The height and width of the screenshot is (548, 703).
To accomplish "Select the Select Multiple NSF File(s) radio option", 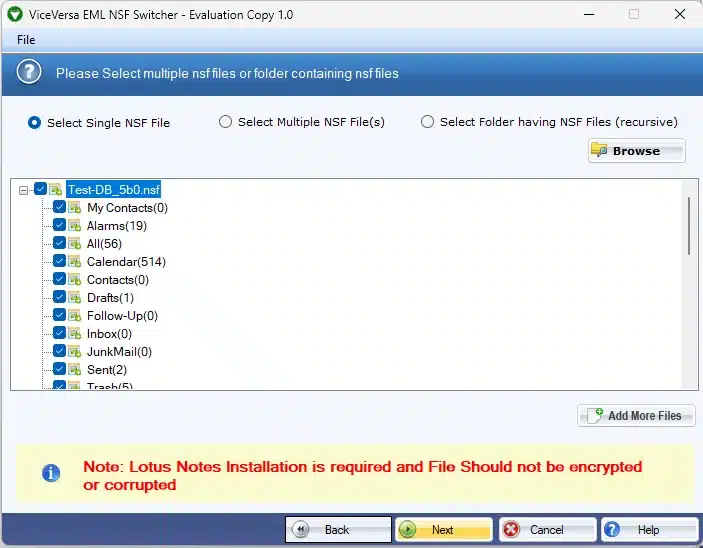I will pyautogui.click(x=225, y=122).
